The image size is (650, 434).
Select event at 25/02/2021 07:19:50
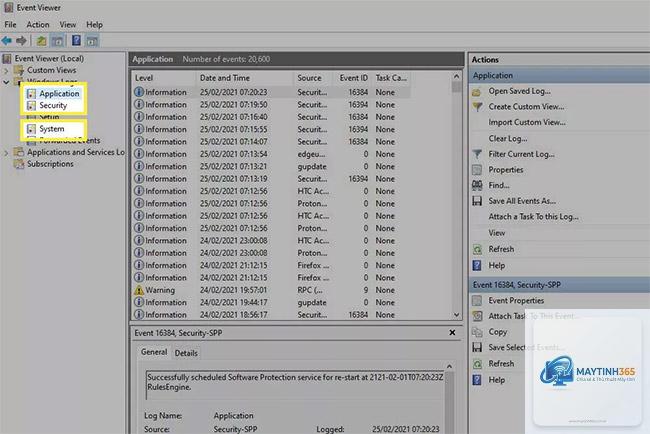(x=272, y=105)
